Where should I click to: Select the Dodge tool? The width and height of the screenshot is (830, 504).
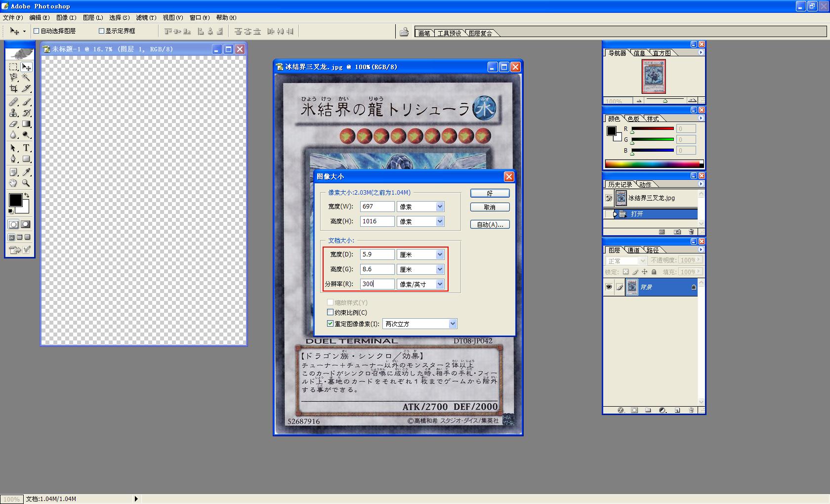click(x=26, y=135)
